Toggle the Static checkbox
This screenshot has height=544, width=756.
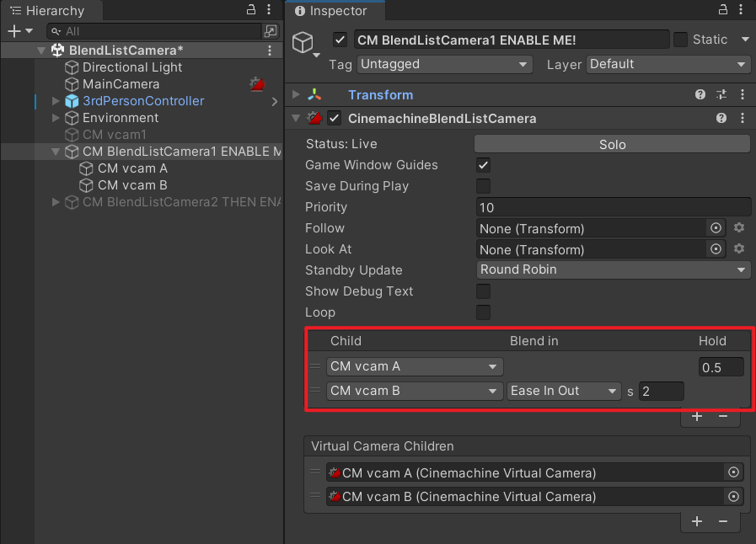(680, 40)
